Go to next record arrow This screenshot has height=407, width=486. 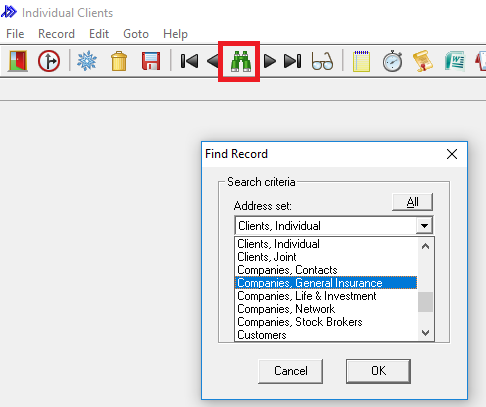pyautogui.click(x=269, y=61)
